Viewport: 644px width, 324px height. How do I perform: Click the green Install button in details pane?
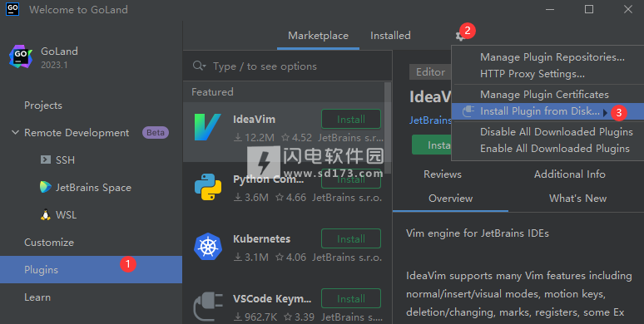point(432,145)
